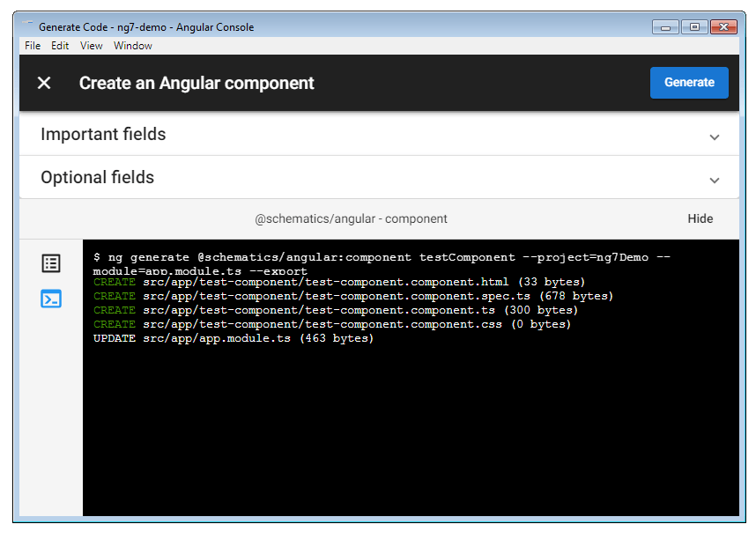This screenshot has width=756, height=539.
Task: Open the File menu
Action: pyautogui.click(x=32, y=46)
